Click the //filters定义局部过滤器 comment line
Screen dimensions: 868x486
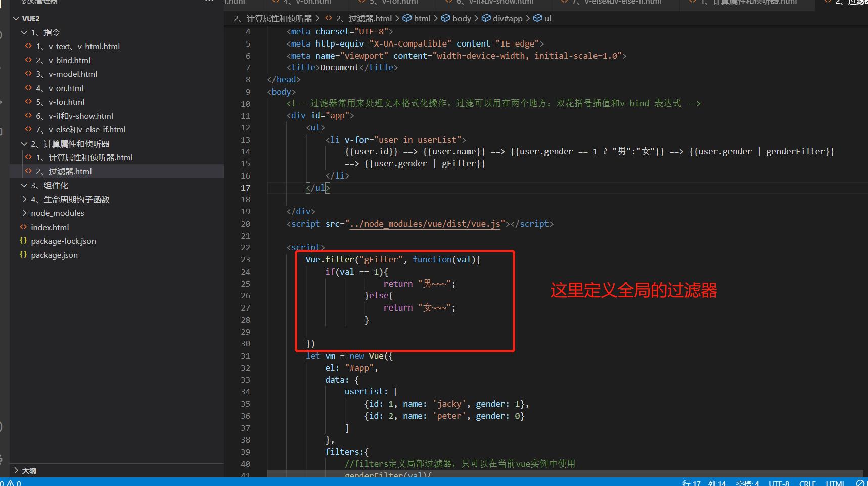[x=460, y=464]
